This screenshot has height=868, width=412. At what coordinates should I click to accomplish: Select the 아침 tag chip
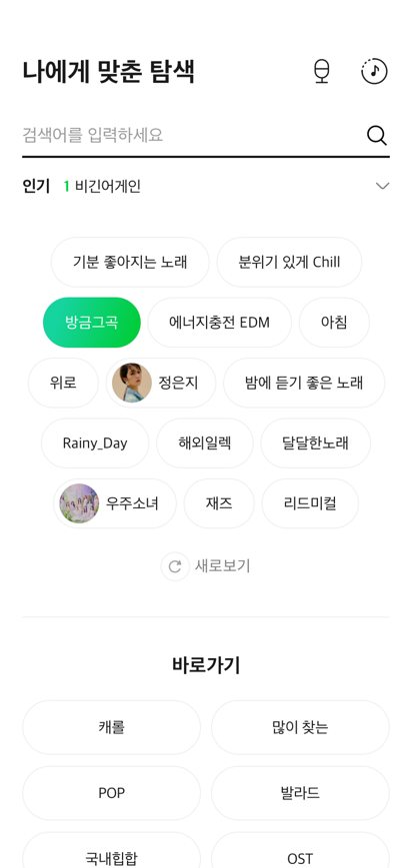(x=334, y=323)
